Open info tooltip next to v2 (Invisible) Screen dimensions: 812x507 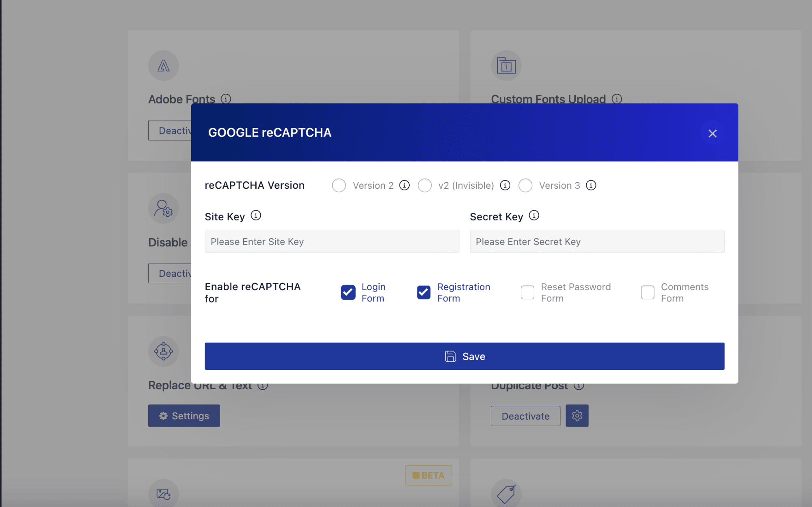tap(505, 185)
